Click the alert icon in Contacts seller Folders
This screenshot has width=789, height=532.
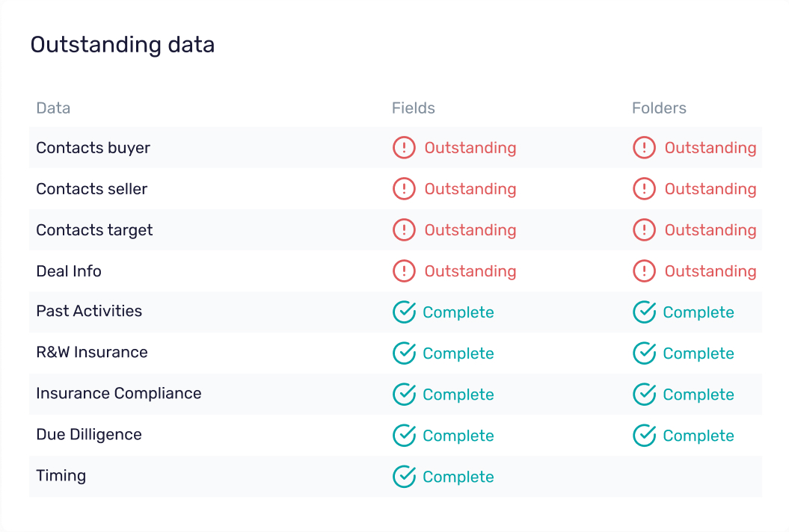click(644, 189)
